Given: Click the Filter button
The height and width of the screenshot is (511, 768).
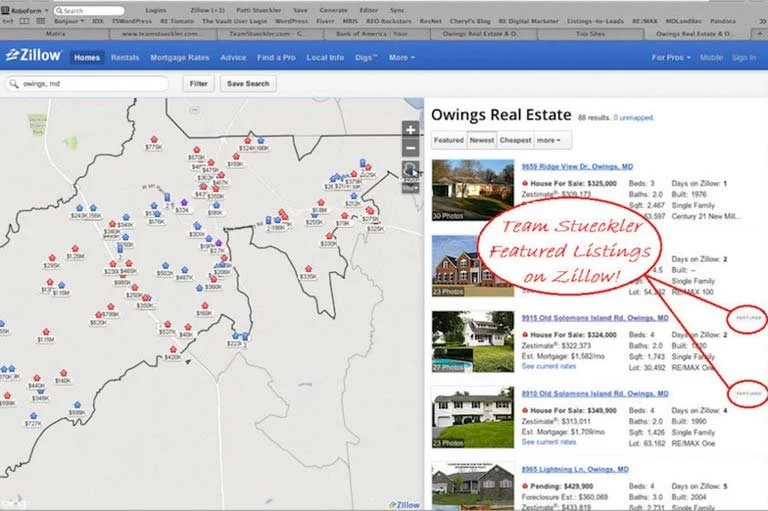Looking at the screenshot, I should point(198,84).
